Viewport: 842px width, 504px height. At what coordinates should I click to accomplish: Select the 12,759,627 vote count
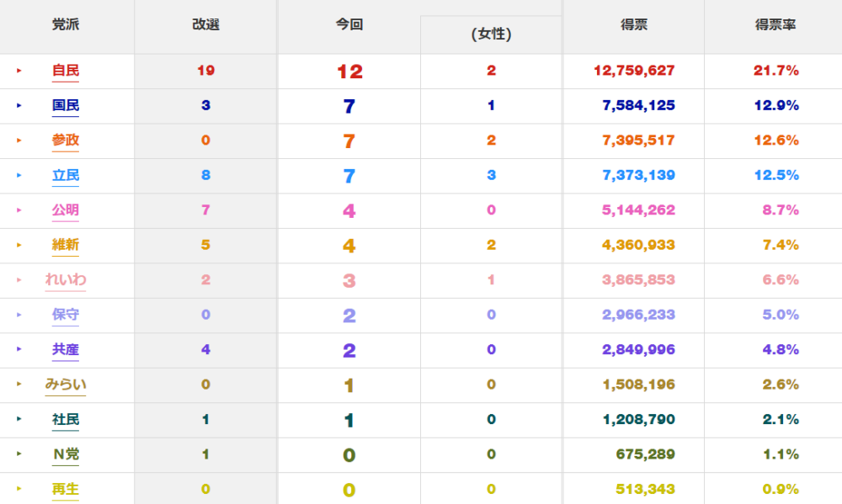pos(634,71)
